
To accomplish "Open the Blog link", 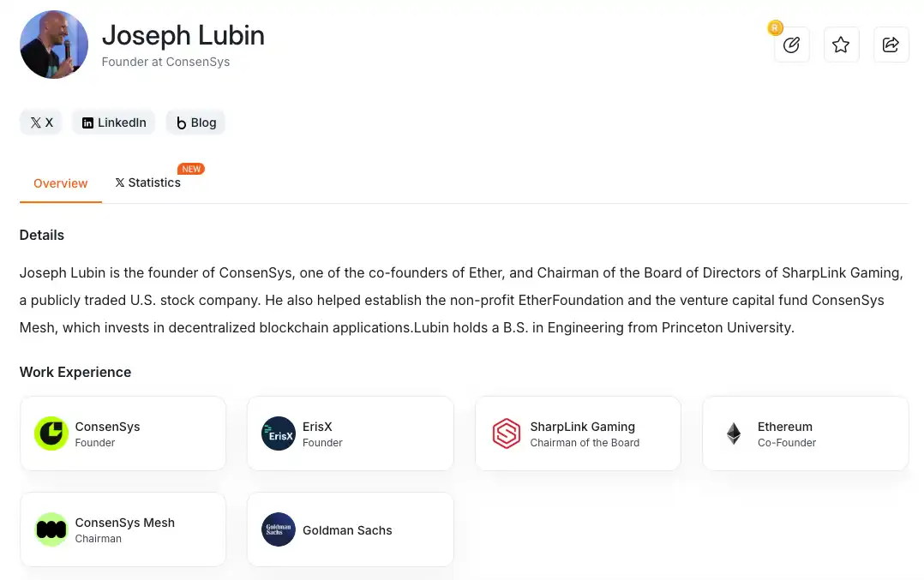I will [x=195, y=123].
